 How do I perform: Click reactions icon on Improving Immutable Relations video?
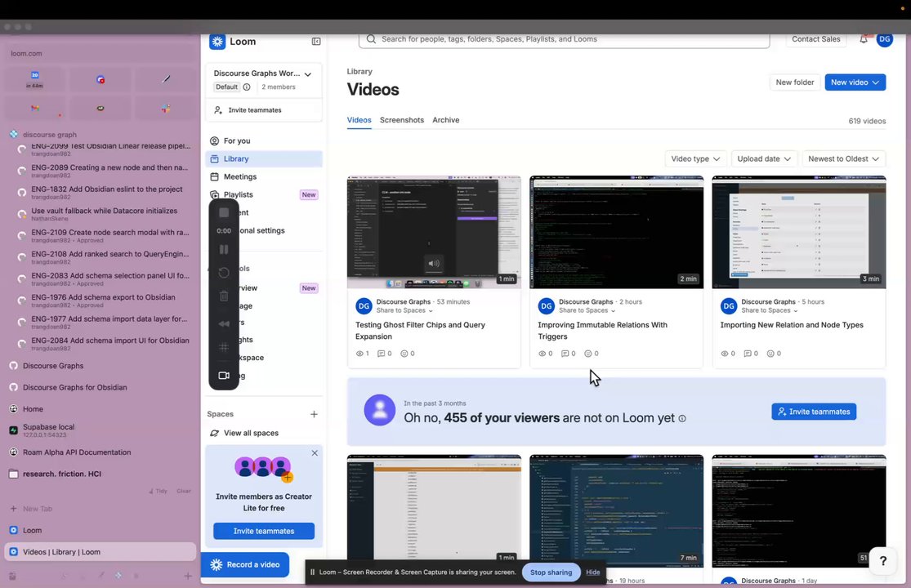coord(587,354)
